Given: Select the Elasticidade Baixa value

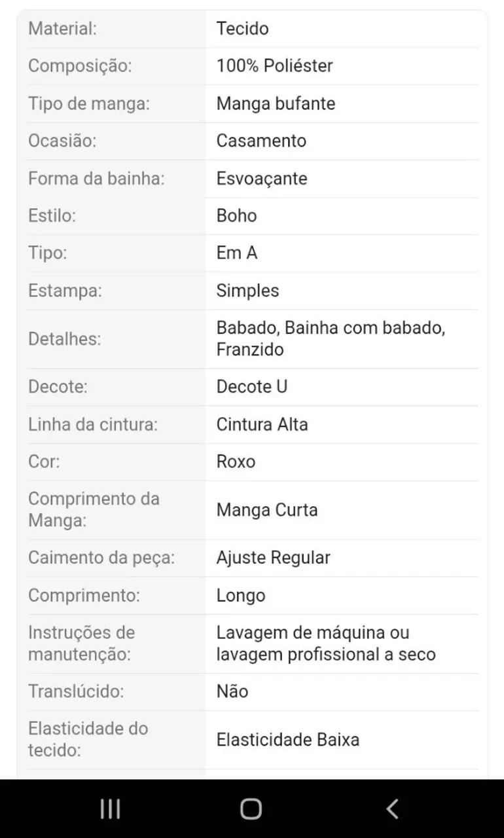Looking at the screenshot, I should click(x=288, y=740).
